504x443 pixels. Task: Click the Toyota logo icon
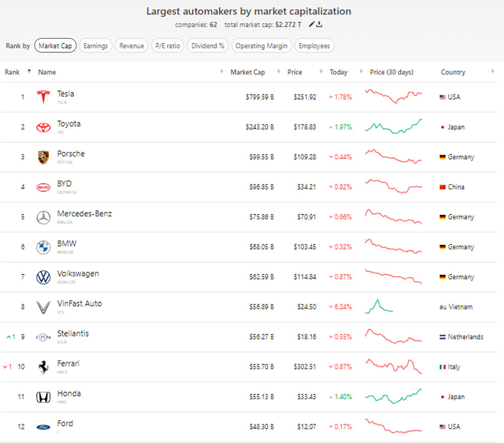pos(44,127)
